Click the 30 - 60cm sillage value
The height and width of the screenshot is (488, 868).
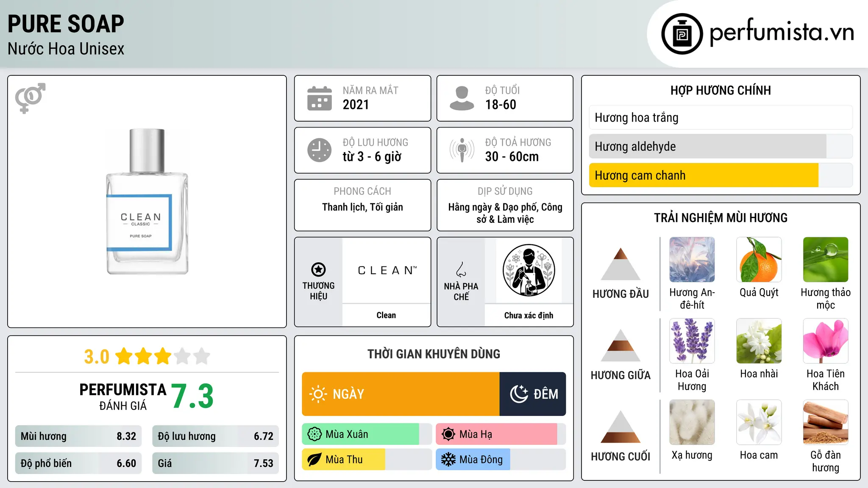512,157
